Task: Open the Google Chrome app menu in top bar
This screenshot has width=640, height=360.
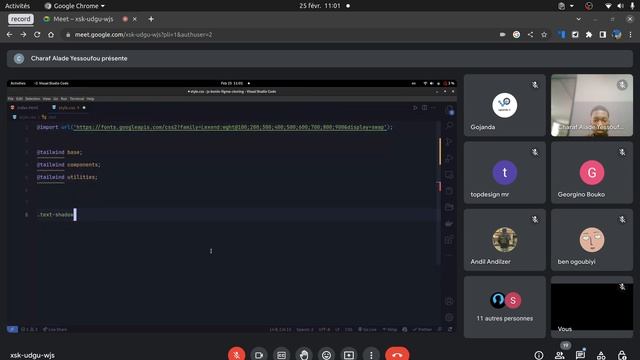Action: point(75,6)
